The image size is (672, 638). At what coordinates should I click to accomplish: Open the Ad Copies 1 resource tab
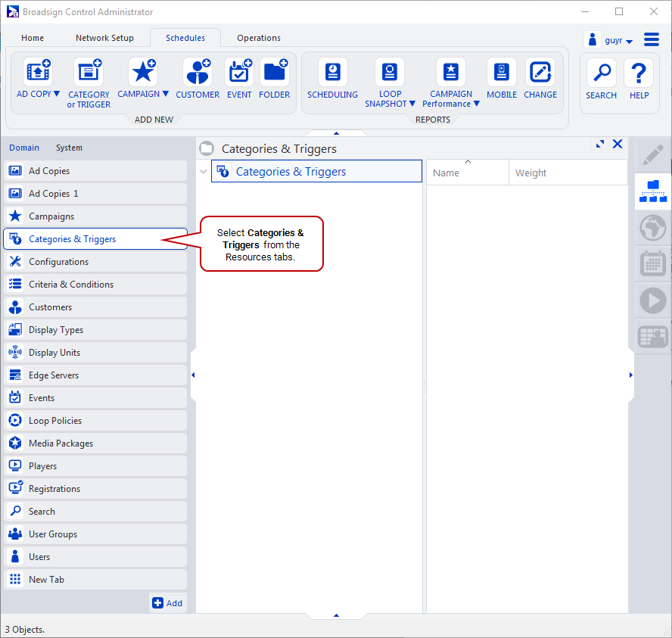(x=95, y=194)
